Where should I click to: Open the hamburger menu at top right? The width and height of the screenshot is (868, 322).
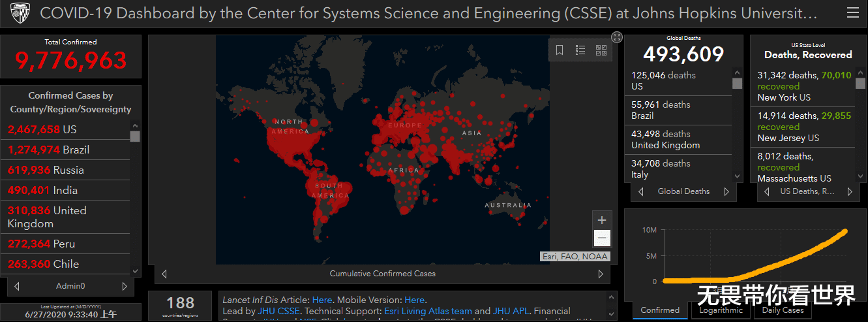coord(852,12)
